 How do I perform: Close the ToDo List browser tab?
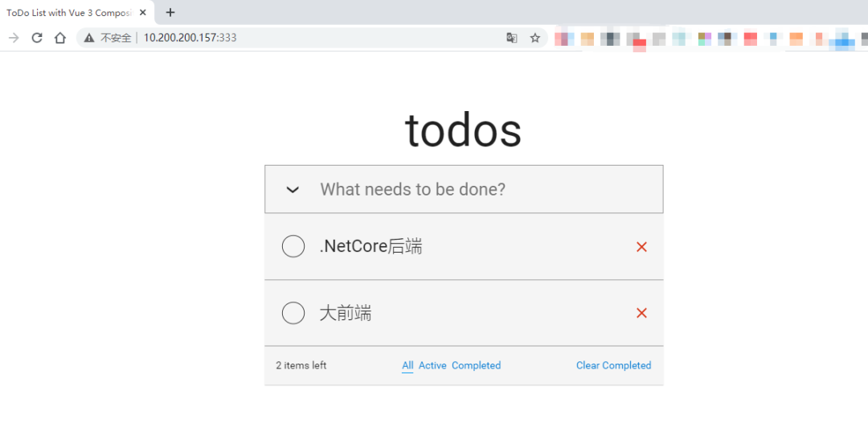click(x=143, y=12)
